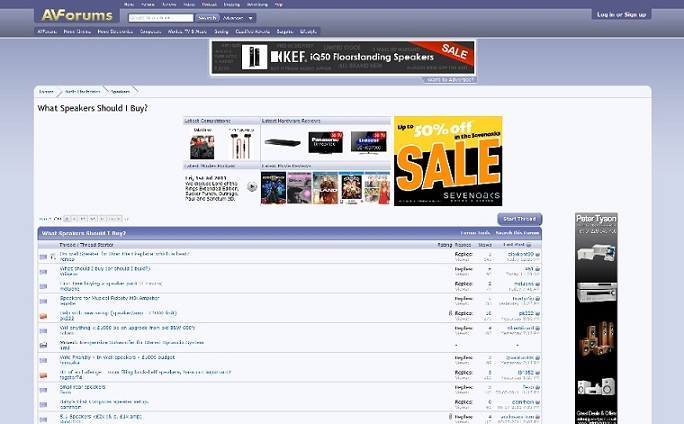Play the latest movies podcast
This screenshot has width=684, height=424.
pyautogui.click(x=252, y=187)
